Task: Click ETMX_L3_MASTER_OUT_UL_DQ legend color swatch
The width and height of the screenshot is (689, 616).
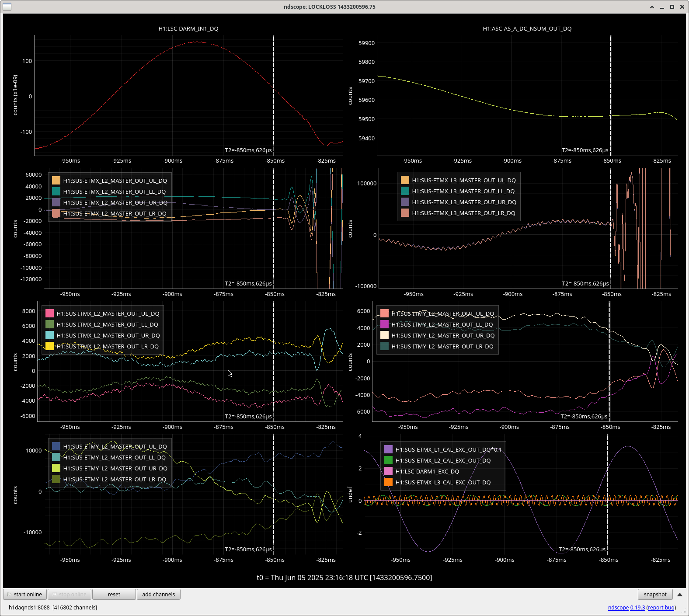Action: point(405,180)
